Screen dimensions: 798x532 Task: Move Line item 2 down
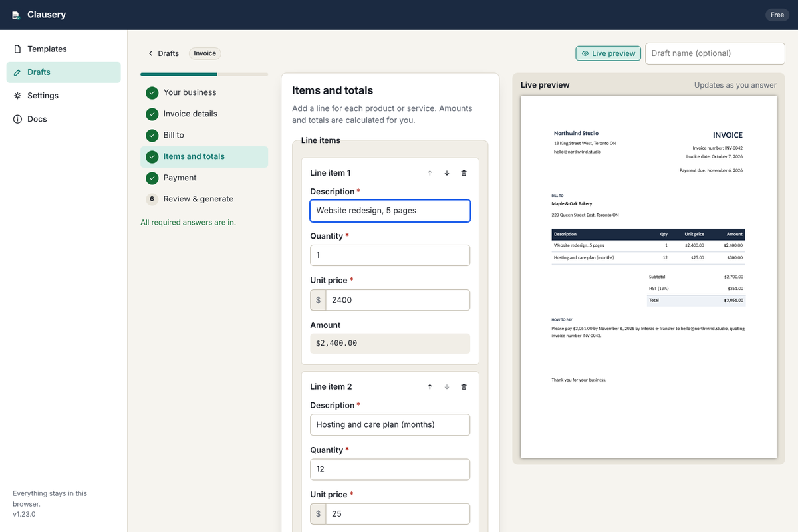(447, 387)
